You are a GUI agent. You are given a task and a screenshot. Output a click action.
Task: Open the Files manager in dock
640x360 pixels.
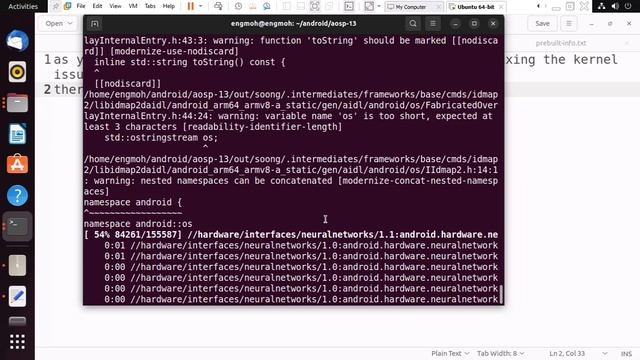pyautogui.click(x=17, y=102)
